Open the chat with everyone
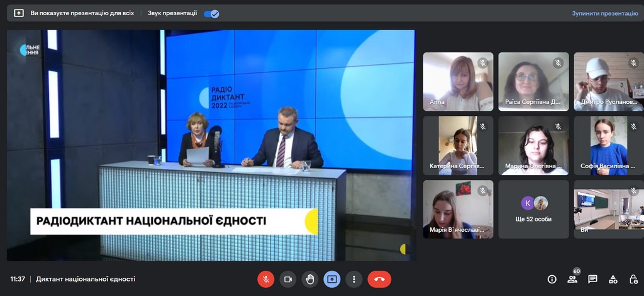 592,279
